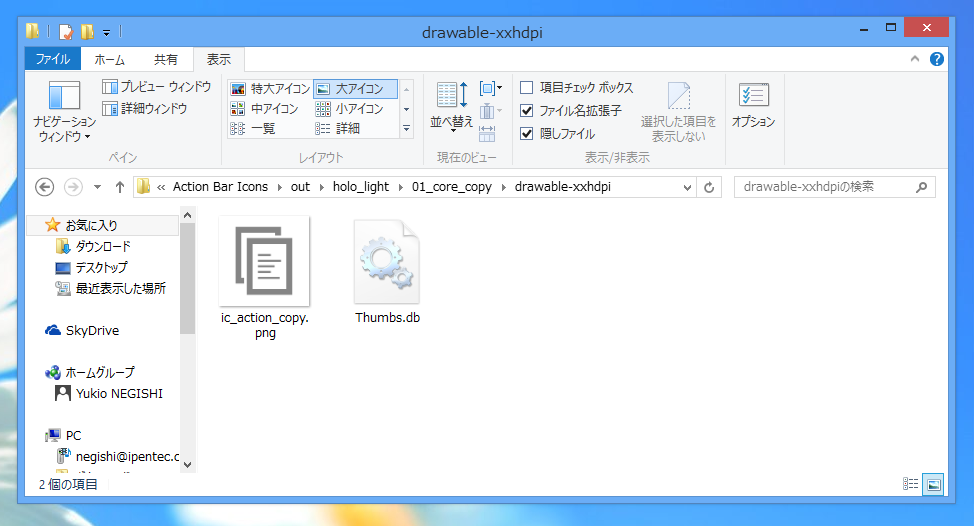
Task: Select Medium icons (中アイコン) layout
Action: coord(265,109)
